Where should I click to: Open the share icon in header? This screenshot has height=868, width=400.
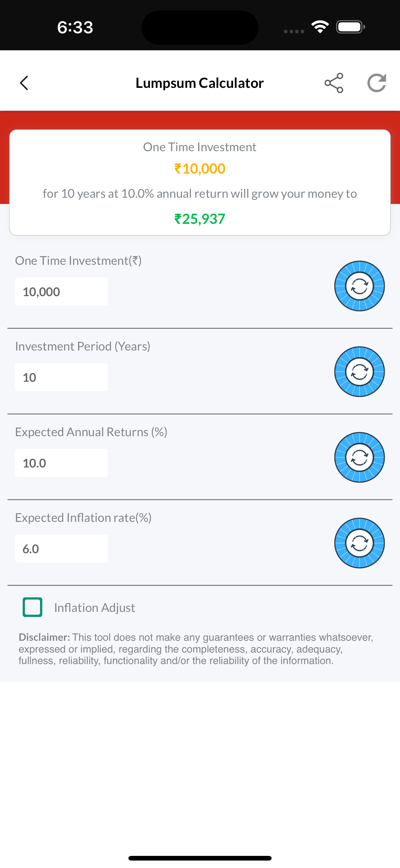[x=334, y=83]
